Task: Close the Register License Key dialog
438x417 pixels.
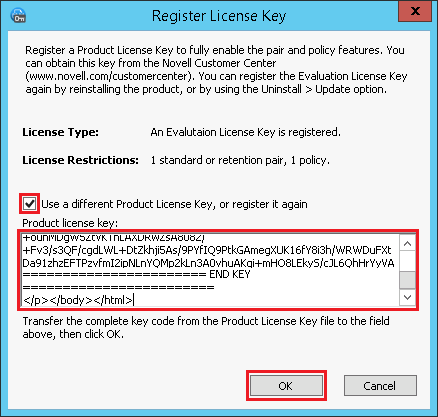Action: (415, 11)
